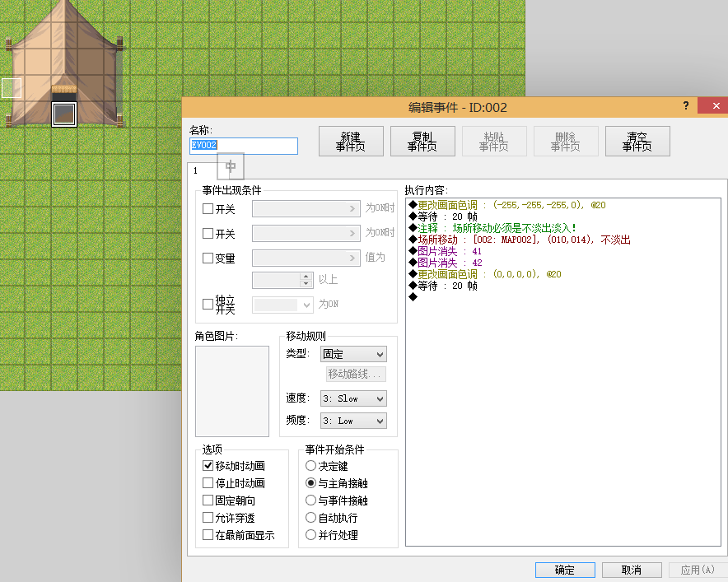
Task: Select the 并行处理 start condition
Action: coord(310,535)
